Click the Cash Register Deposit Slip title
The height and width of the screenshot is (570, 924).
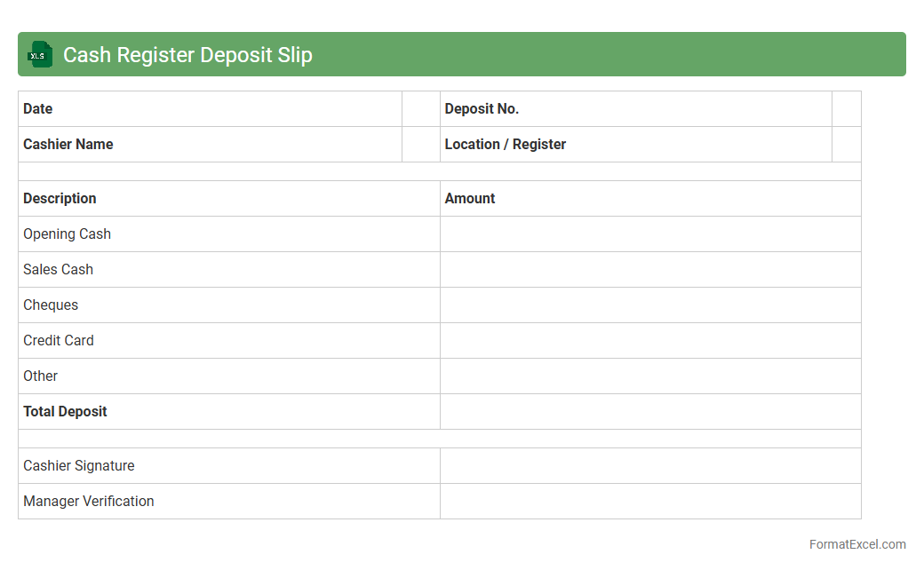[187, 55]
